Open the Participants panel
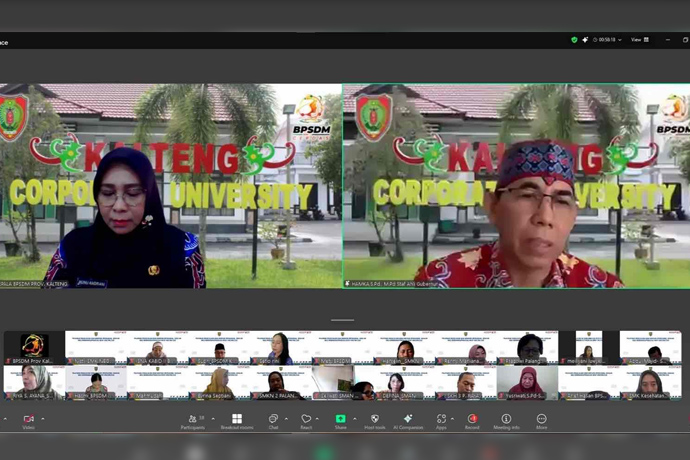This screenshot has height=460, width=690. click(192, 421)
